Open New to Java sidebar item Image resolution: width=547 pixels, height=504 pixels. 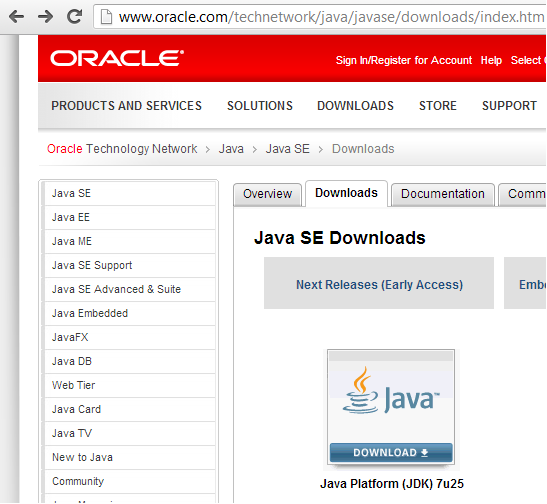(130, 458)
